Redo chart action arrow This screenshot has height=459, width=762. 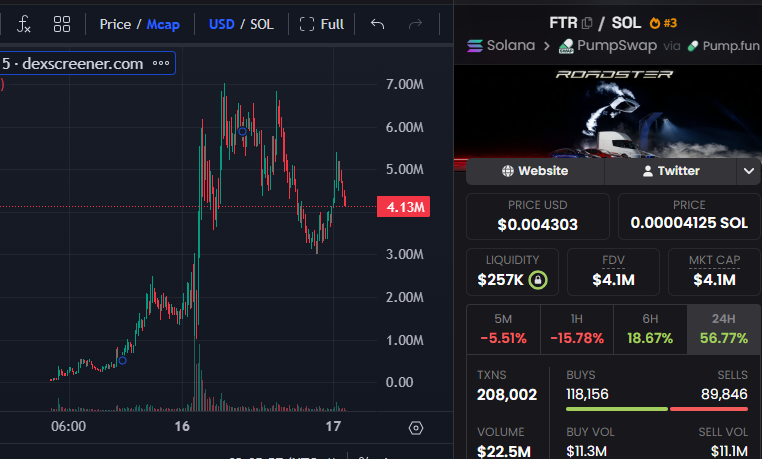415,24
